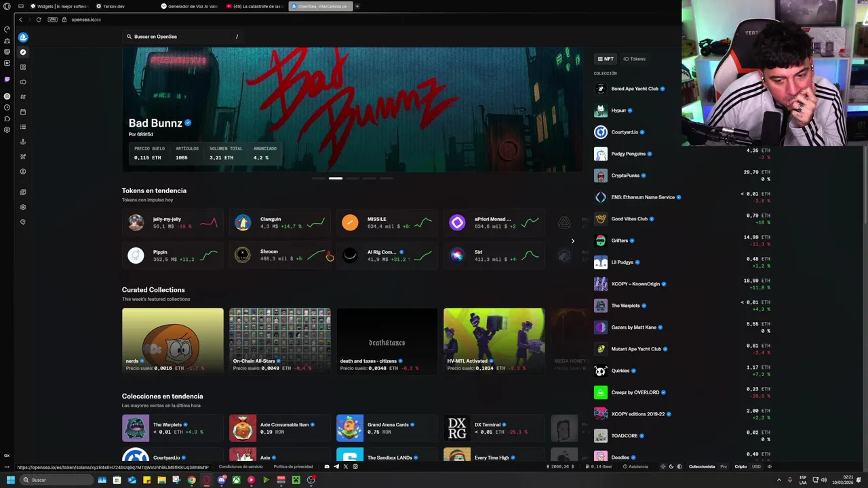The width and height of the screenshot is (868, 488).
Task: Open the jelly-my-jelly trending token
Action: click(173, 222)
